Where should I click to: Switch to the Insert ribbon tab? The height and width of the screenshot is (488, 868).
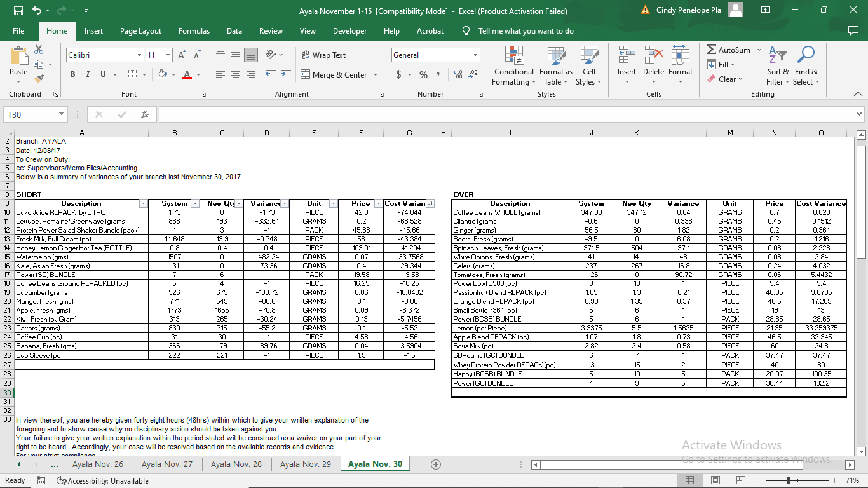click(93, 31)
